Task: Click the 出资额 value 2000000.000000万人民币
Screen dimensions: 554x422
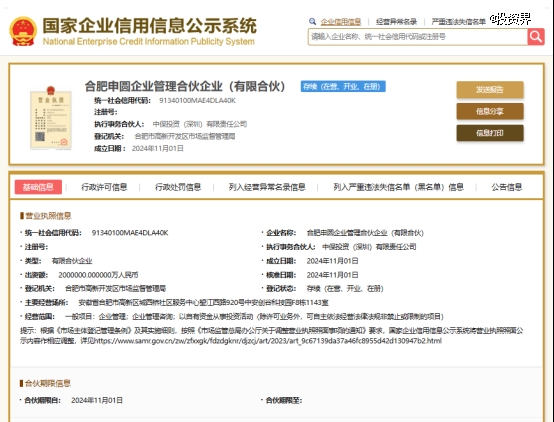Action: coord(98,275)
